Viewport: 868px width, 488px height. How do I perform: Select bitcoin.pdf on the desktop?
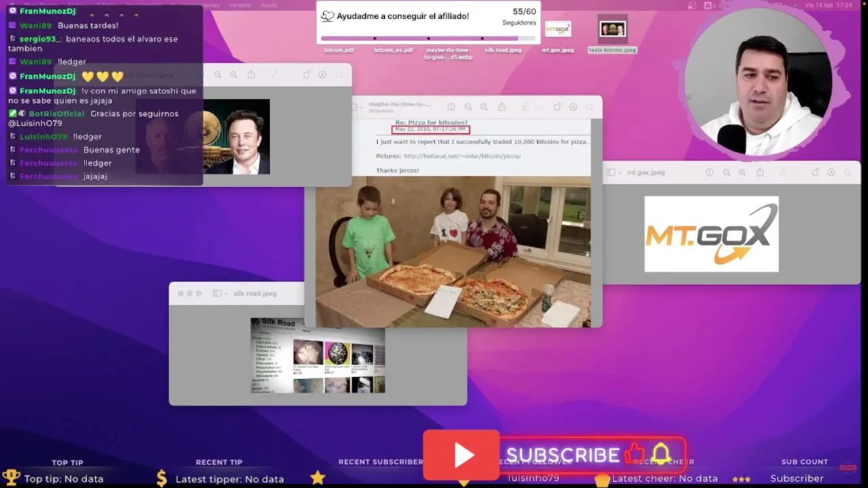[339, 49]
